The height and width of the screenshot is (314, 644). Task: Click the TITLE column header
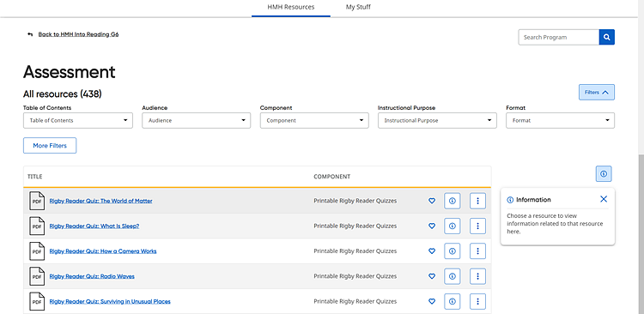point(35,177)
